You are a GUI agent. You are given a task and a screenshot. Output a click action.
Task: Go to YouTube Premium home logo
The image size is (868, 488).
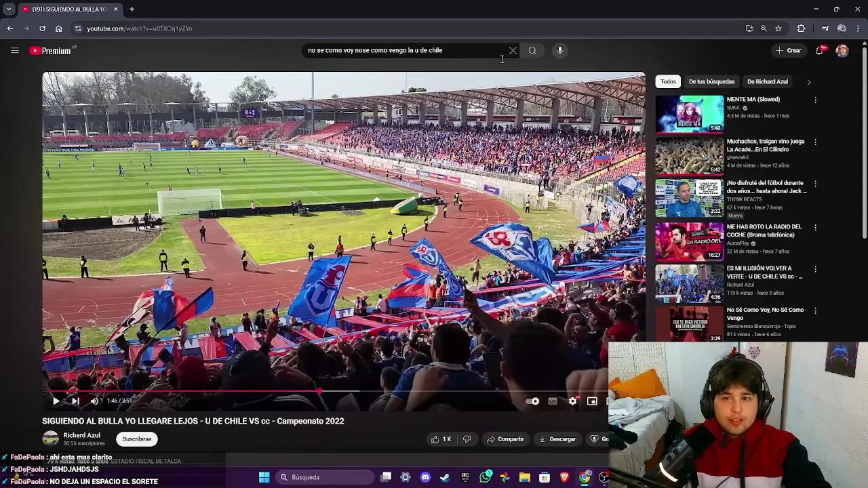click(52, 50)
